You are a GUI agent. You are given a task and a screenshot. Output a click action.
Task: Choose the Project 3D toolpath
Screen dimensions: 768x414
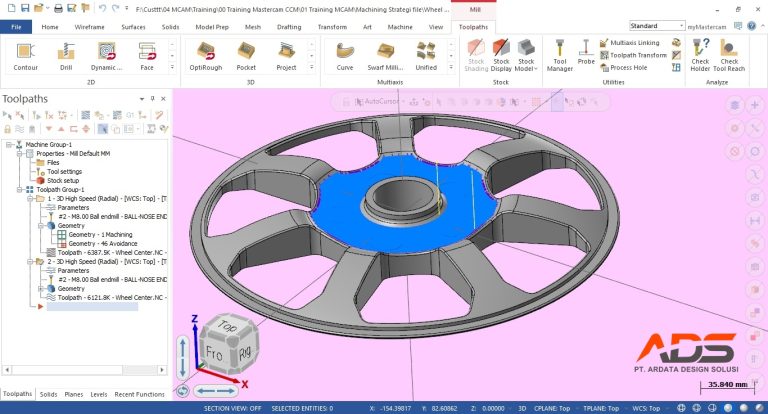click(x=286, y=56)
